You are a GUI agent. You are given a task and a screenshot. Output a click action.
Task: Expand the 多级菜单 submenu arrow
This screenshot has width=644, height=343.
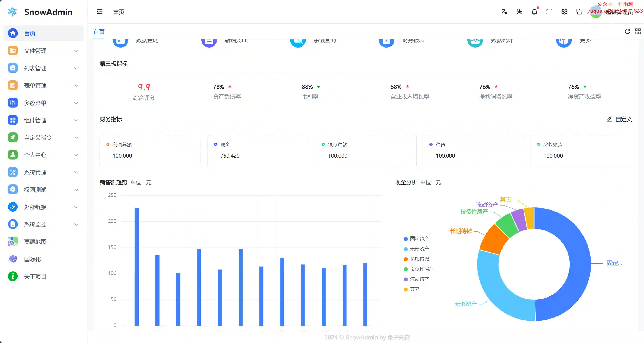(76, 103)
